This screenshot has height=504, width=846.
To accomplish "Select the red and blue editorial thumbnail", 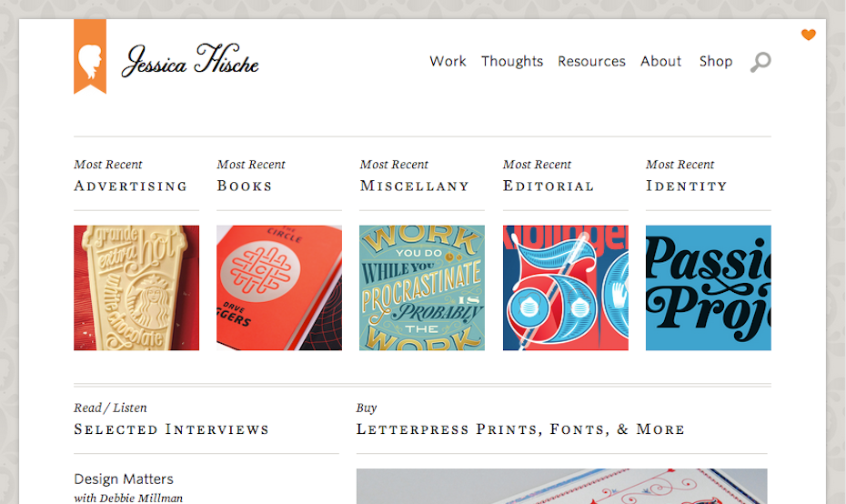I will 565,287.
